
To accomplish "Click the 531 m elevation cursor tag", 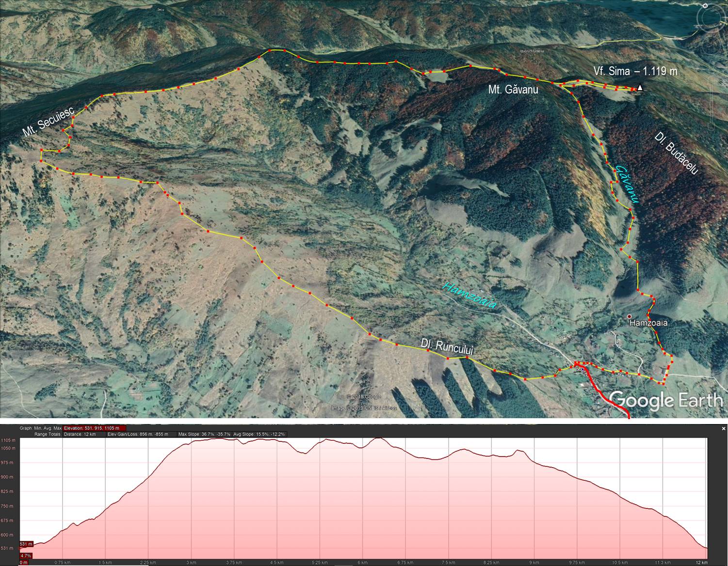I will (x=26, y=544).
